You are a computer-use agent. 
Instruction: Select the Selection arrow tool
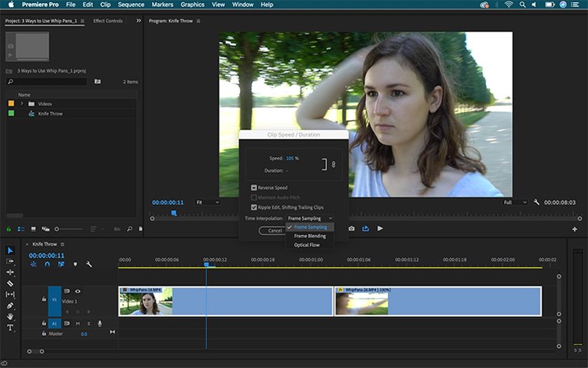[x=11, y=250]
